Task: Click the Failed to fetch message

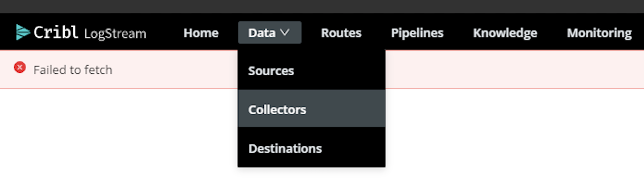Action: pos(73,70)
